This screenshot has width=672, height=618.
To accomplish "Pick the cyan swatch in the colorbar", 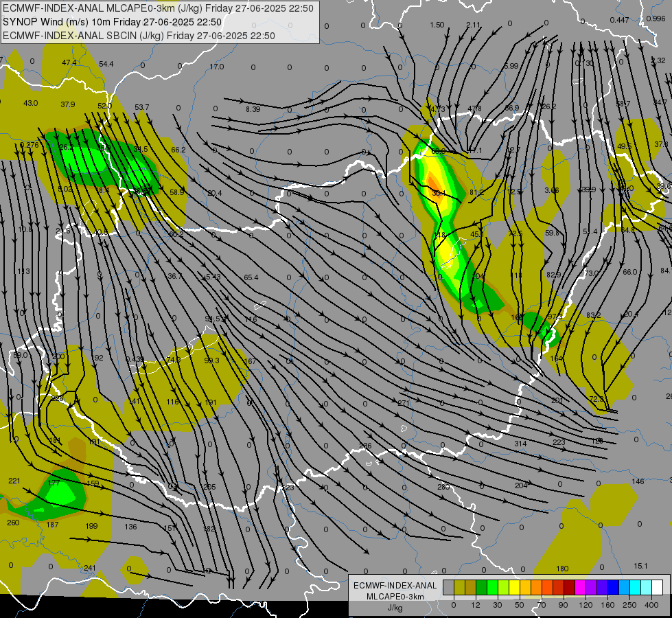I will 635,588.
